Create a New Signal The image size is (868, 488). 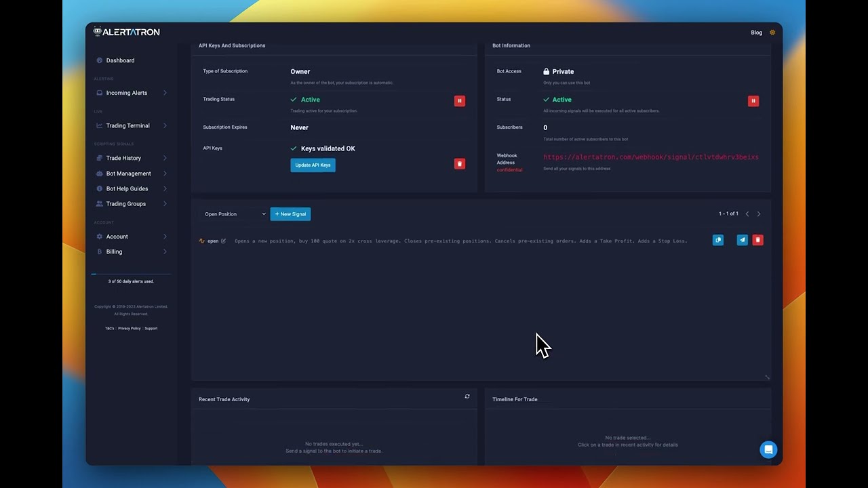290,214
